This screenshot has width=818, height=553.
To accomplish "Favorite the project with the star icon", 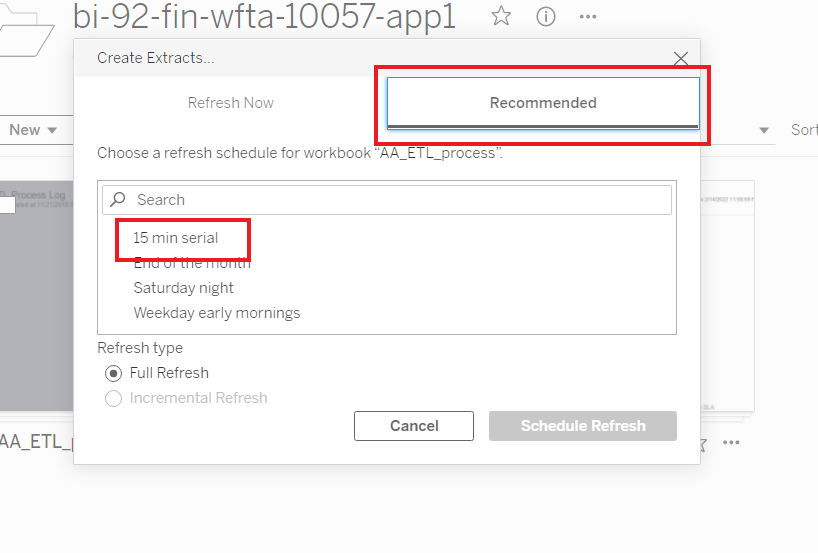I will (501, 16).
